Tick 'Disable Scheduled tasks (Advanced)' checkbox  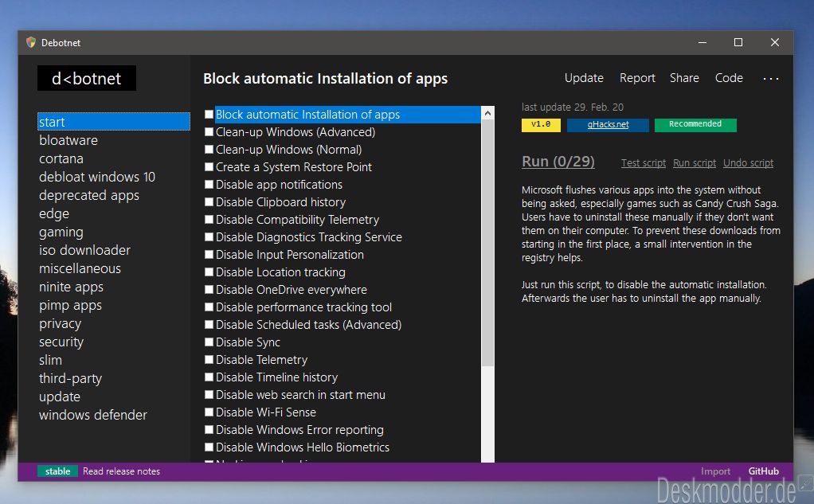(209, 324)
